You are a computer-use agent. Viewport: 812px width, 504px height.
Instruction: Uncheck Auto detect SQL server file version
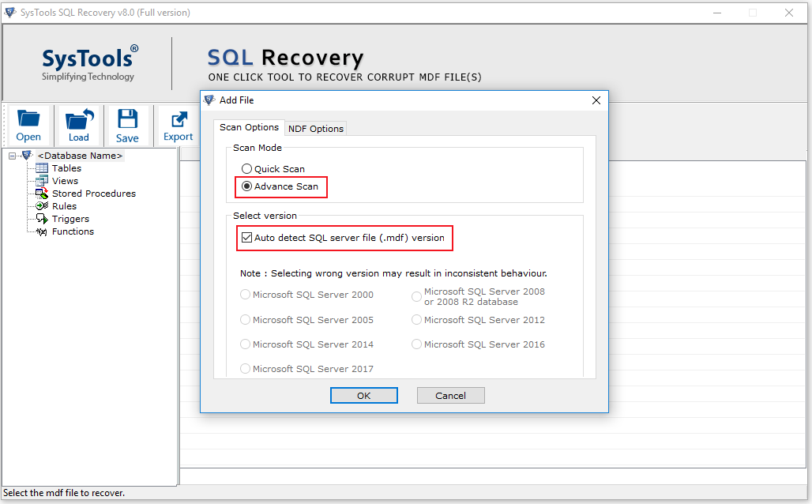click(x=247, y=238)
